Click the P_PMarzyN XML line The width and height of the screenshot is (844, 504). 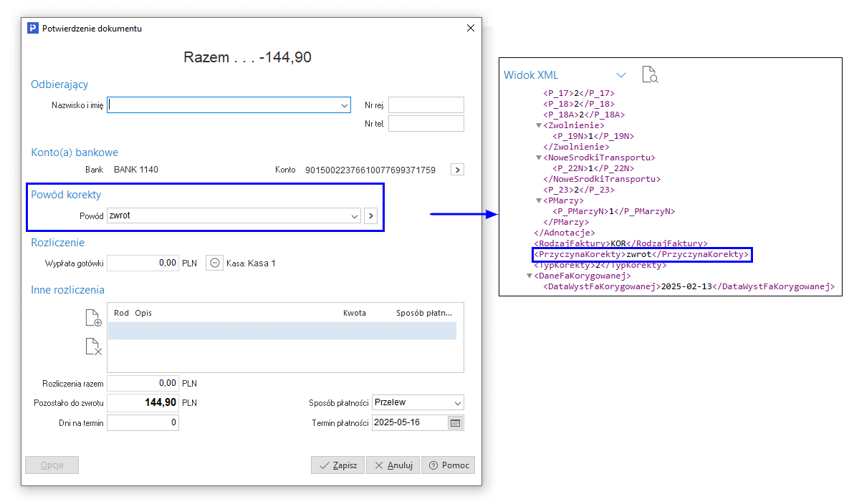(x=613, y=211)
